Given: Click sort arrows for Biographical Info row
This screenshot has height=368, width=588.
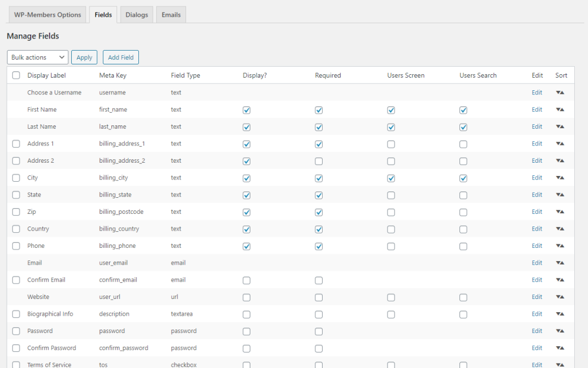Looking at the screenshot, I should (x=560, y=314).
